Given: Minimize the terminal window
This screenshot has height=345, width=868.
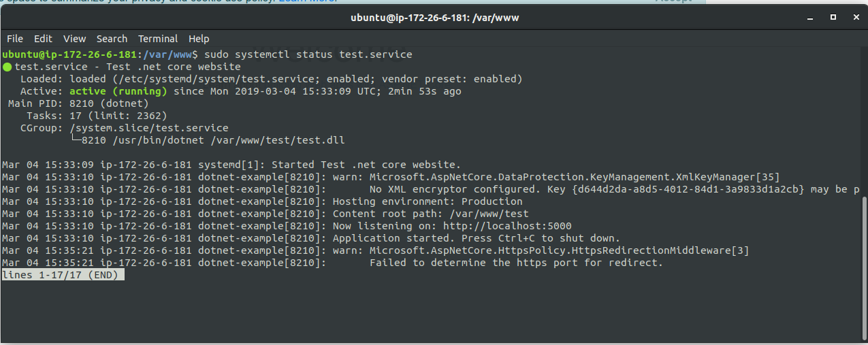Looking at the screenshot, I should 809,18.
